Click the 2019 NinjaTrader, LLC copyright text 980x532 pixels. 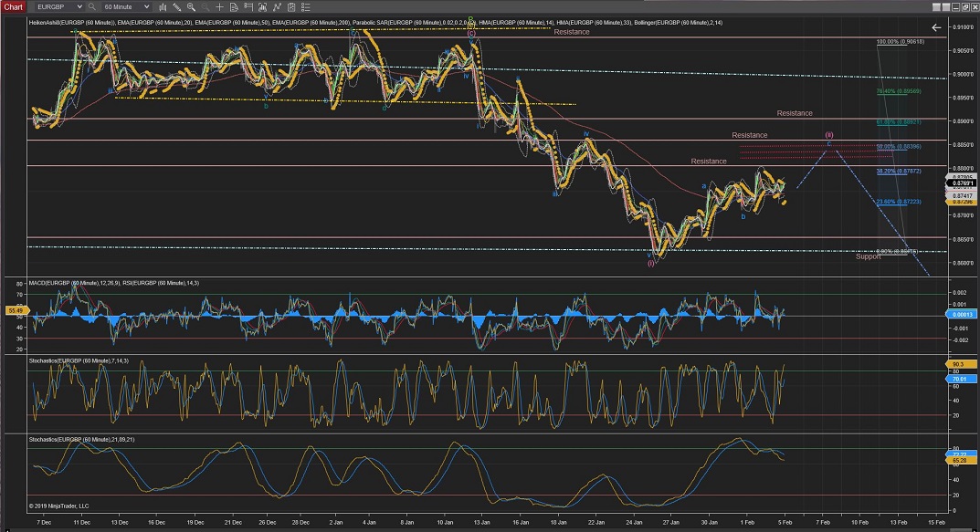tap(58, 506)
